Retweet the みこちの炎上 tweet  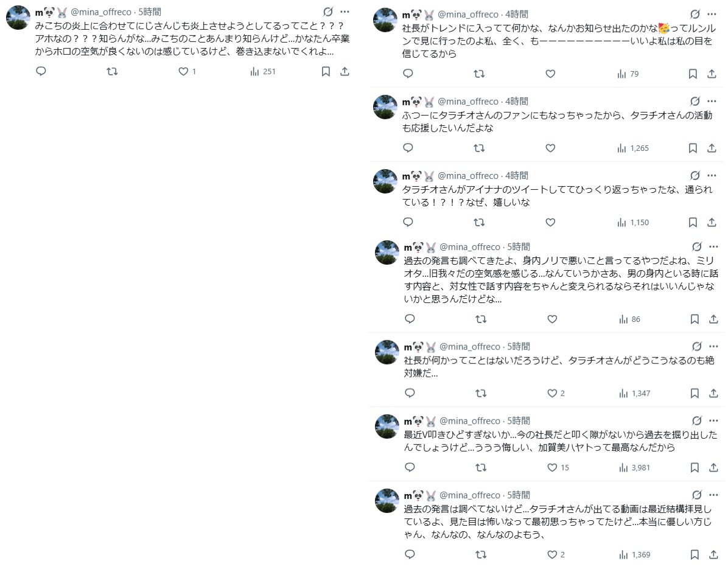click(112, 72)
